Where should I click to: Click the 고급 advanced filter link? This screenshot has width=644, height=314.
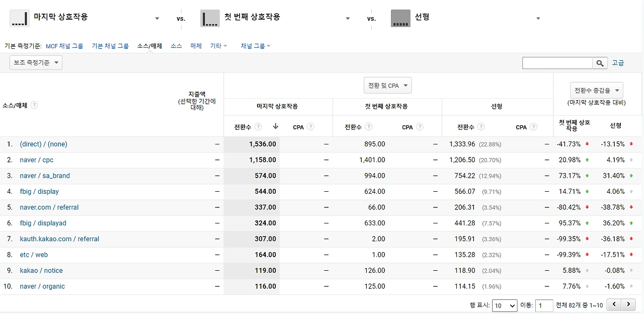[618, 63]
